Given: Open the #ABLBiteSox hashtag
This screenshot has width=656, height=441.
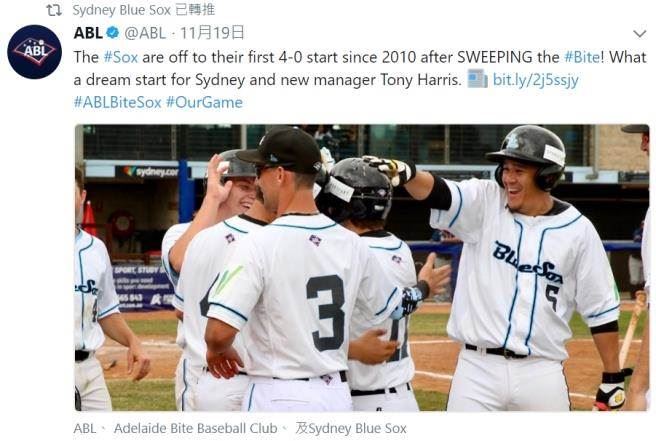Looking at the screenshot, I should point(117,102).
